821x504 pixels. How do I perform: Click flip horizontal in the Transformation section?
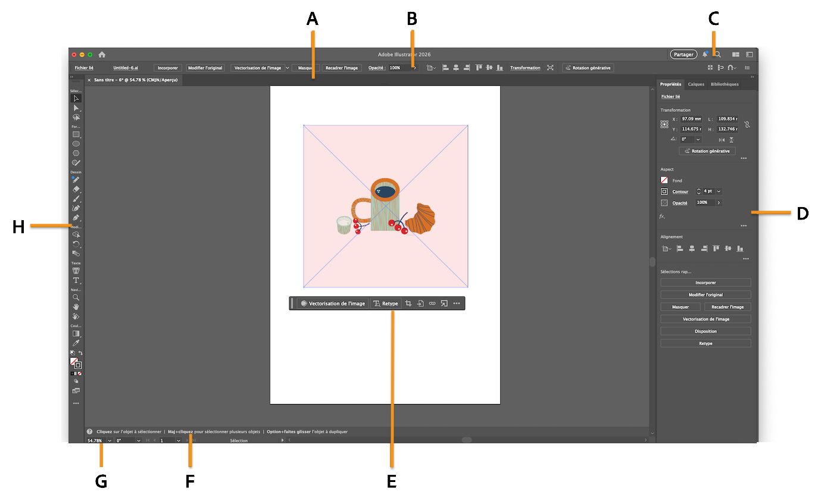pos(722,140)
